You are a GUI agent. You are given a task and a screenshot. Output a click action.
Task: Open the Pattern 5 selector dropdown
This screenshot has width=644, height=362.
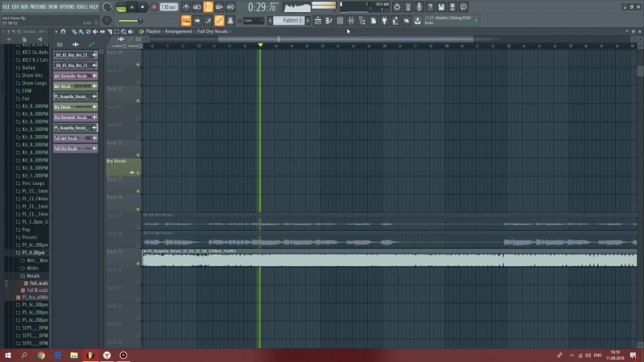click(x=289, y=21)
